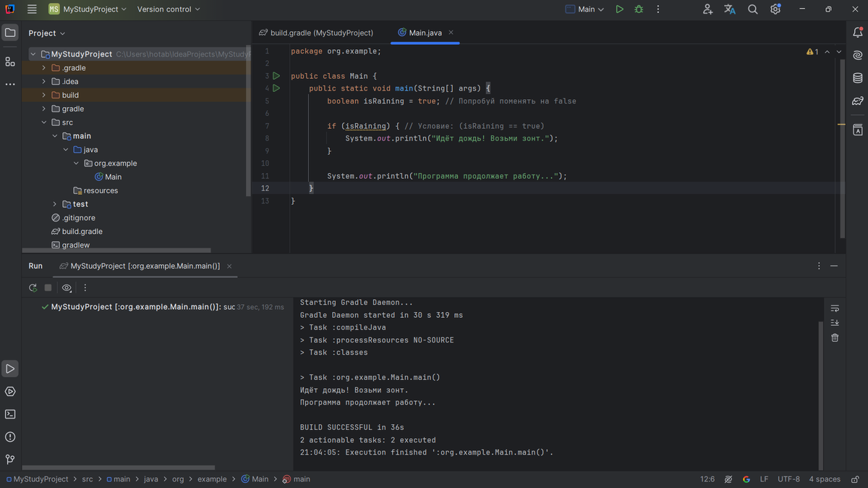Run Main with the green play button
The width and height of the screenshot is (868, 488).
tap(619, 9)
